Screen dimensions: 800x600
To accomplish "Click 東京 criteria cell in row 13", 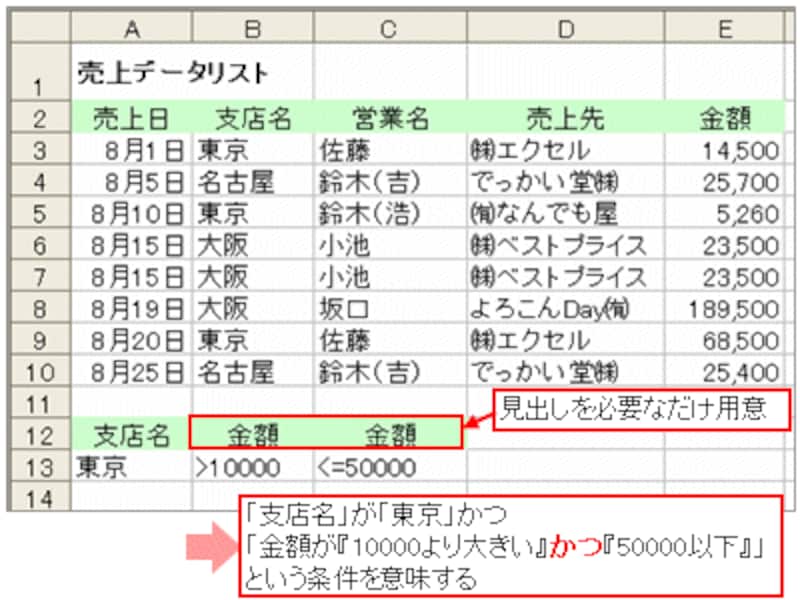I will pos(132,466).
